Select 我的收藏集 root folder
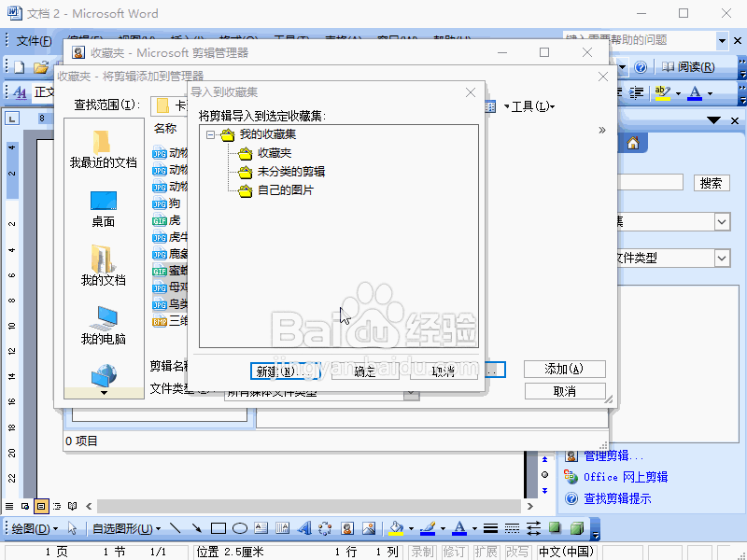This screenshot has width=747, height=560. [268, 134]
